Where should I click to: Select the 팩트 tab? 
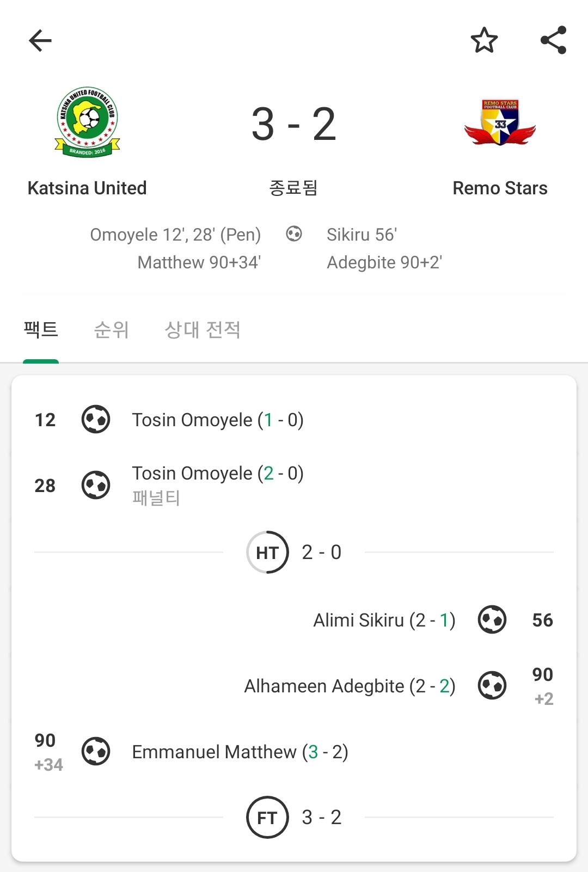coord(41,330)
